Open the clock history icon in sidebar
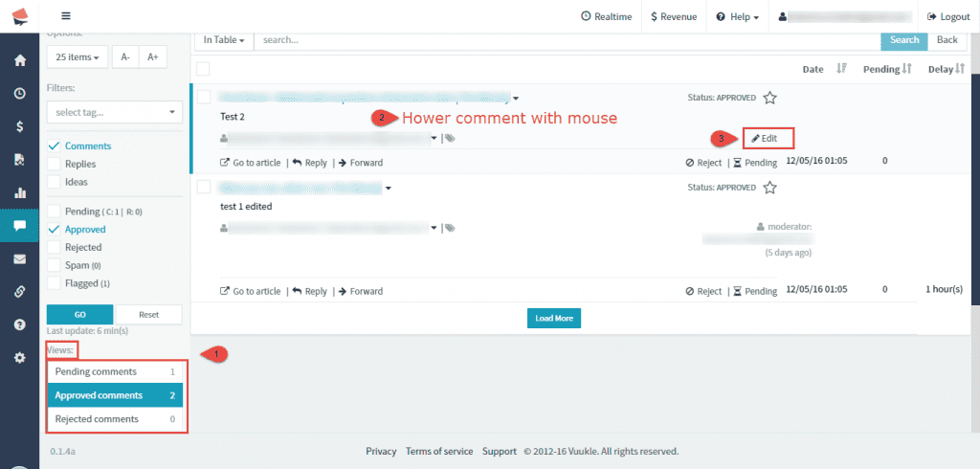The width and height of the screenshot is (980, 469). coord(19,94)
